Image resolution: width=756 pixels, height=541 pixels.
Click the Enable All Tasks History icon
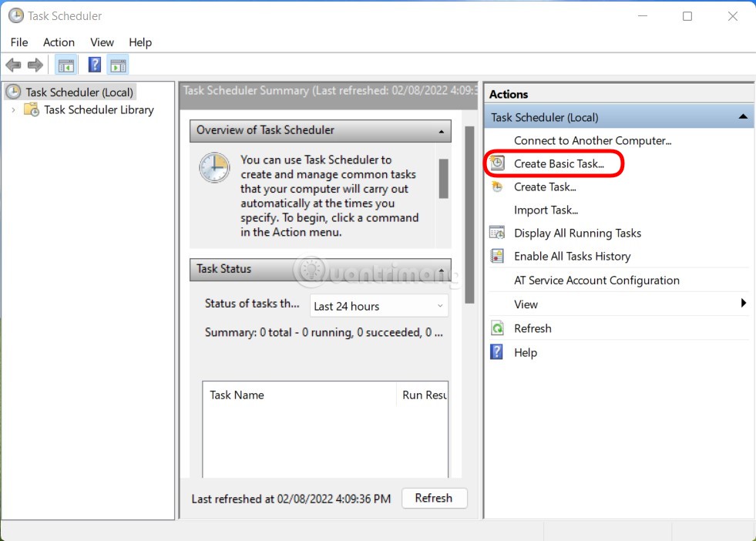coord(497,256)
